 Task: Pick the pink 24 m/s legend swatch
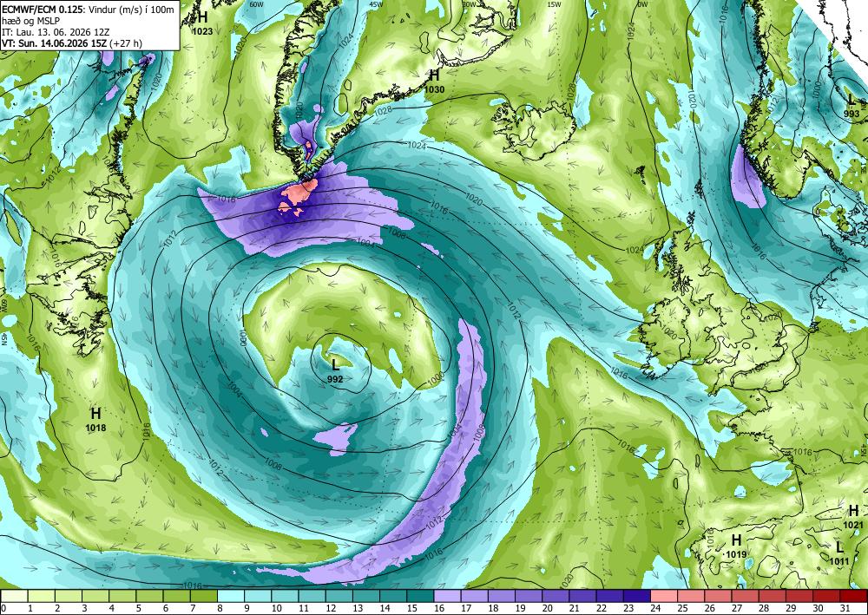(664, 596)
